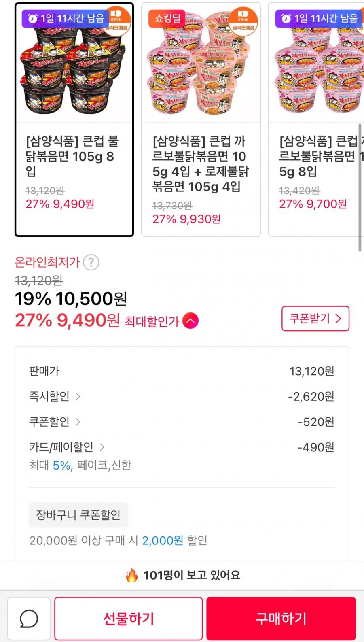Tap the 선물하기 gift button

[129, 619]
